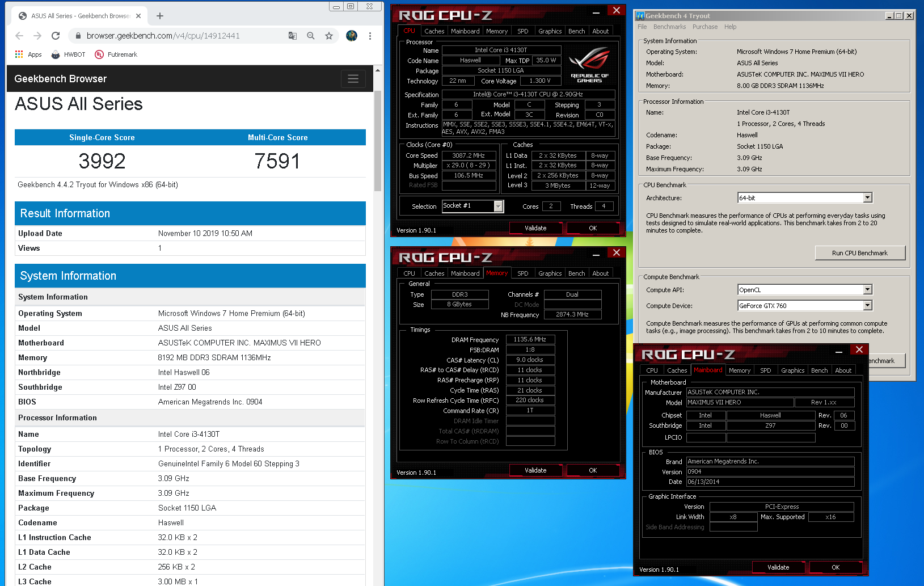Click the Name field Intel Core i3 4130T
Viewport: 924px width, 586px height.
click(x=501, y=50)
